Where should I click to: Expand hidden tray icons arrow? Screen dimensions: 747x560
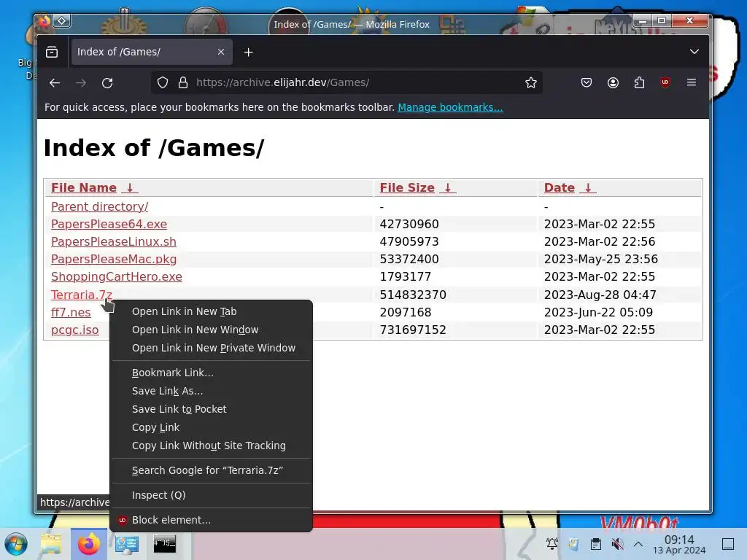click(638, 544)
